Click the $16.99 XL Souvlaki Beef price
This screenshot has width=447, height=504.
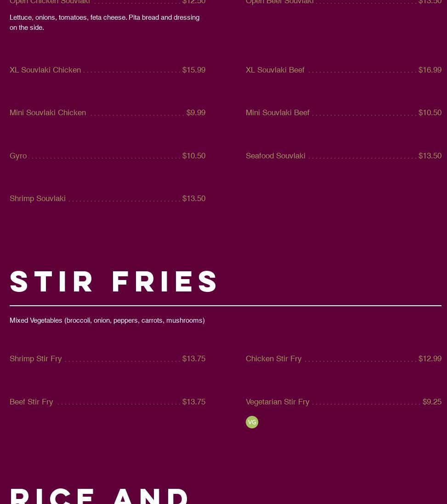pos(430,70)
